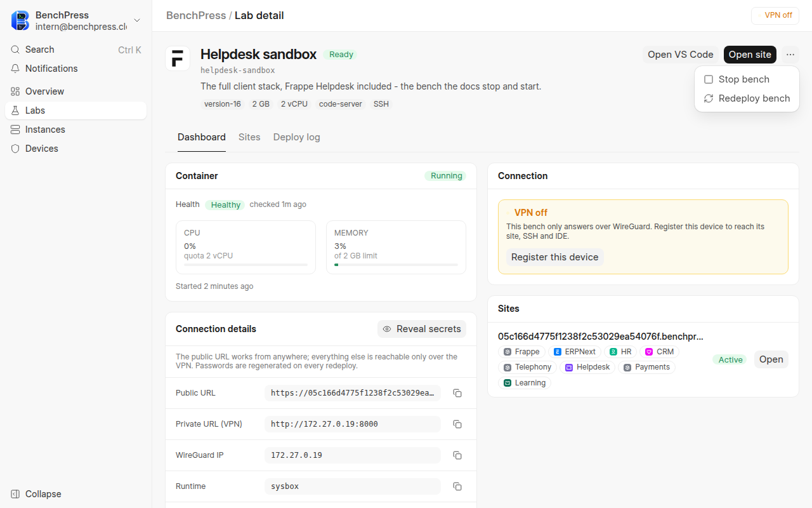
Task: Click the SSH tag
Action: click(381, 104)
